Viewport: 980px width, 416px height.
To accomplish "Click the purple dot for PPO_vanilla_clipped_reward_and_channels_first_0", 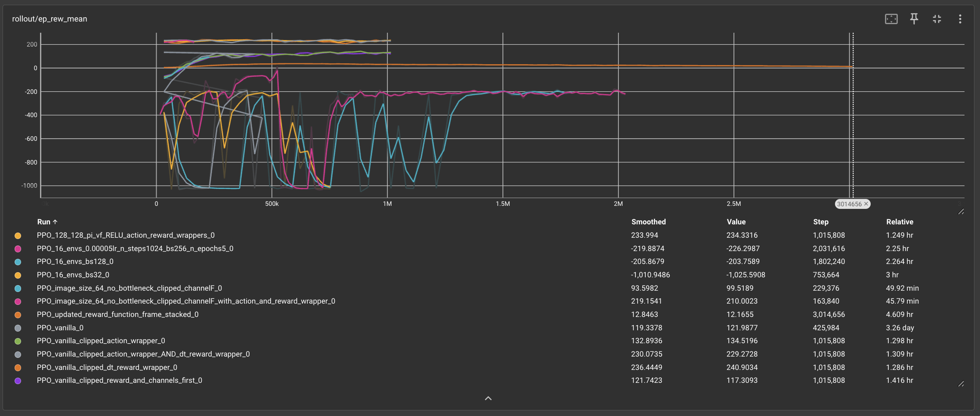I will (18, 381).
